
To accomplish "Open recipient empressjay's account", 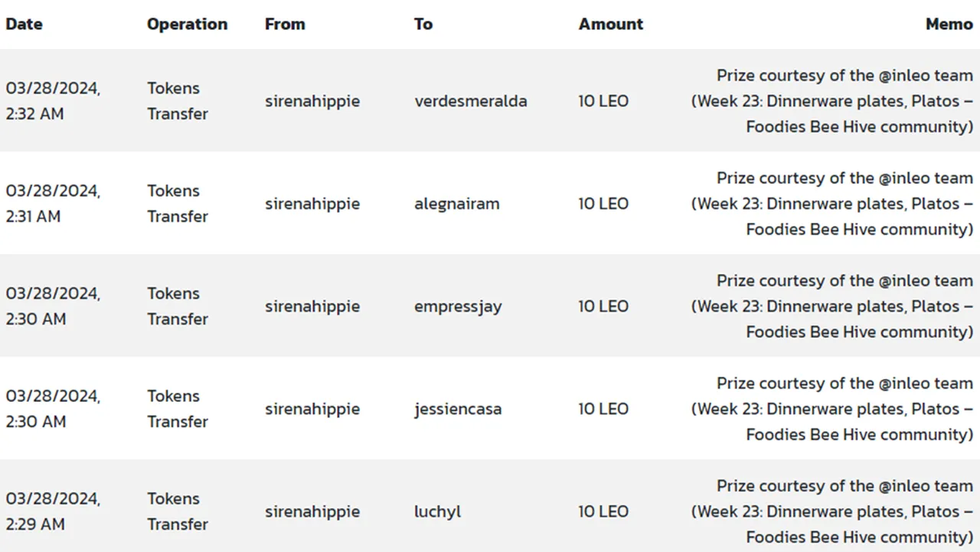I will tap(458, 306).
